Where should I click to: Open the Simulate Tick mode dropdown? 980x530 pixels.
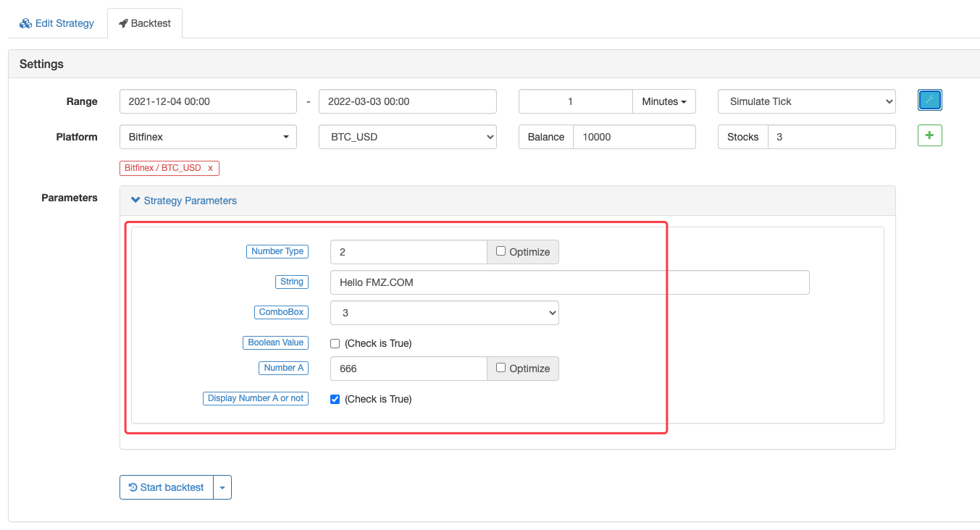(x=806, y=101)
